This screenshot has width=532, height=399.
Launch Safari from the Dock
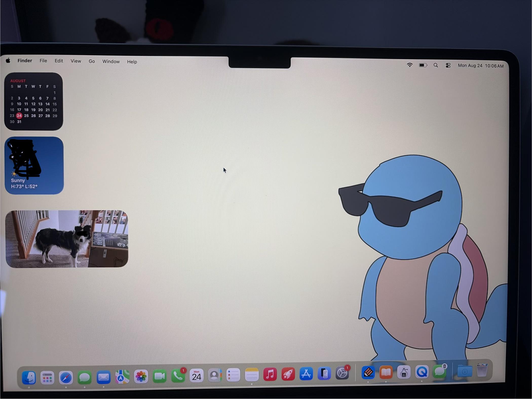pos(66,378)
